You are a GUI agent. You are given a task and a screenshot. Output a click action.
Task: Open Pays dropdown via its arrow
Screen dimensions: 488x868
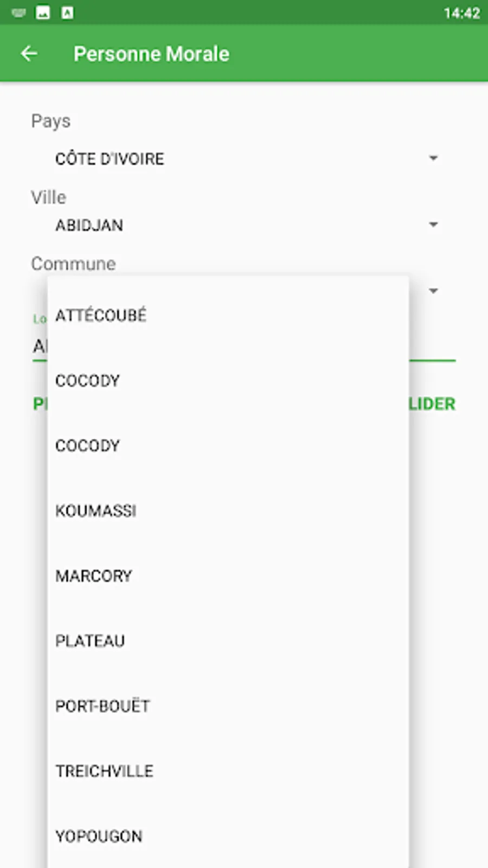(433, 158)
